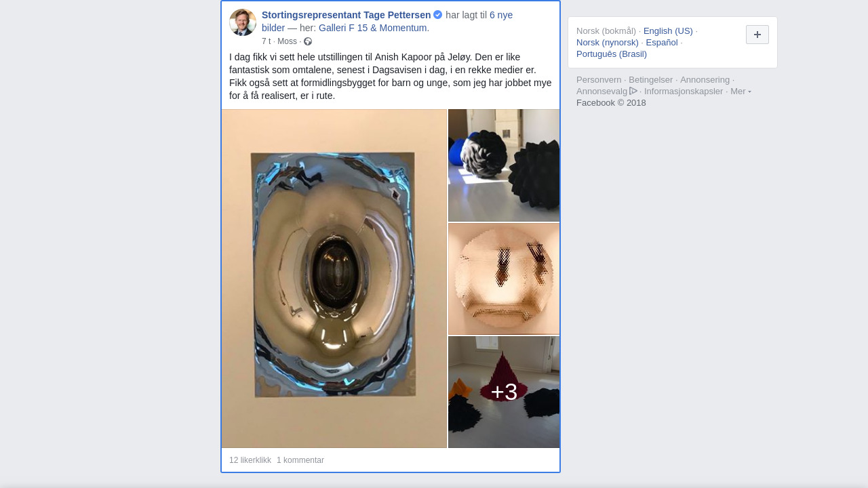The width and height of the screenshot is (868, 488).
Task: Open the +3 more photos thumbnail
Action: 504,392
